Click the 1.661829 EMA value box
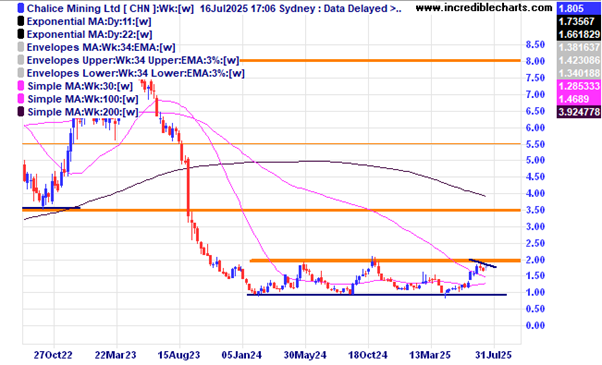Image resolution: width=602 pixels, height=365 pixels. click(578, 35)
